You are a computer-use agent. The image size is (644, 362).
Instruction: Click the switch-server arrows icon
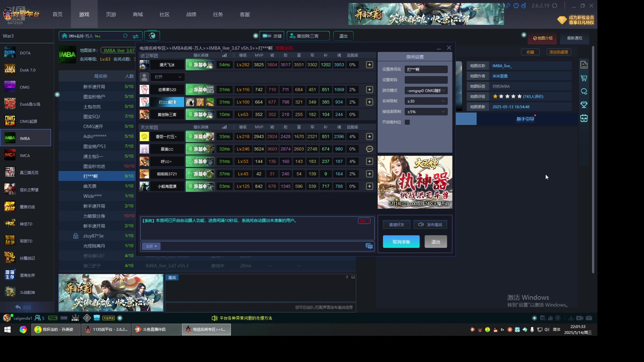click(x=136, y=36)
